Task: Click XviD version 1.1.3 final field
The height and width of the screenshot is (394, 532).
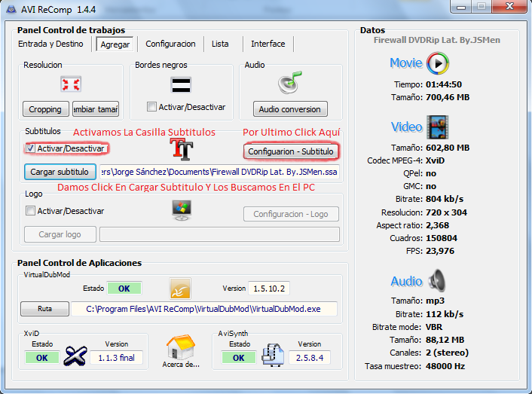Action: (x=116, y=358)
